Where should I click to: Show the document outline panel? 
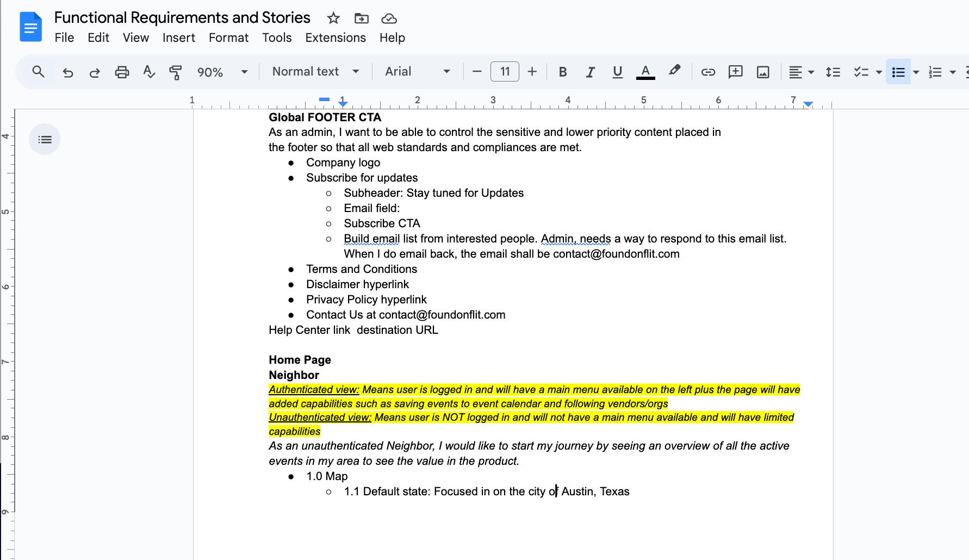45,140
